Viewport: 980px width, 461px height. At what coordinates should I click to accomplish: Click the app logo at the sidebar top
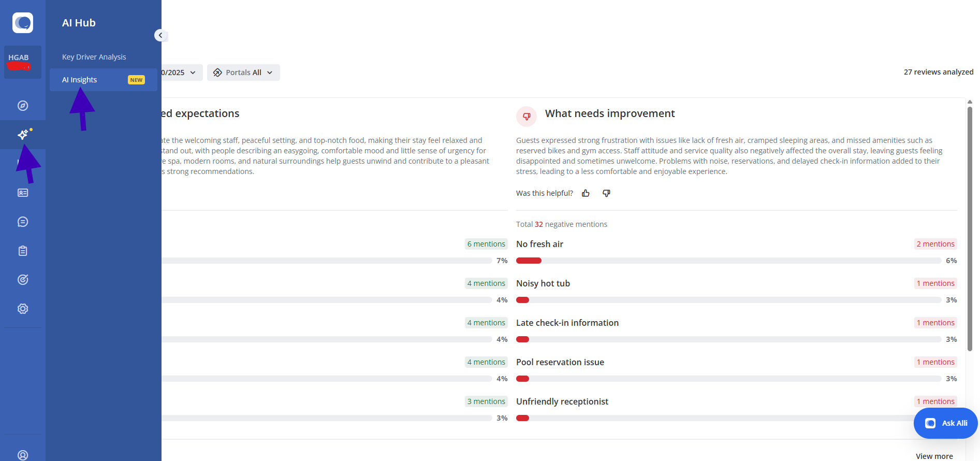pos(23,23)
